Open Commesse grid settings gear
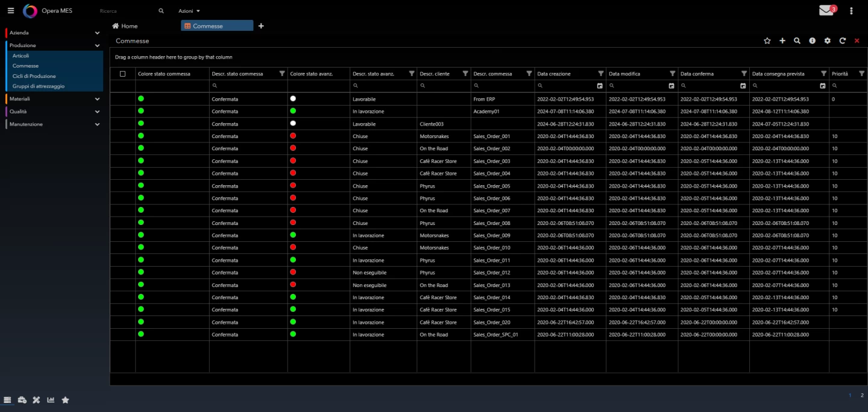The image size is (868, 412). (x=827, y=40)
